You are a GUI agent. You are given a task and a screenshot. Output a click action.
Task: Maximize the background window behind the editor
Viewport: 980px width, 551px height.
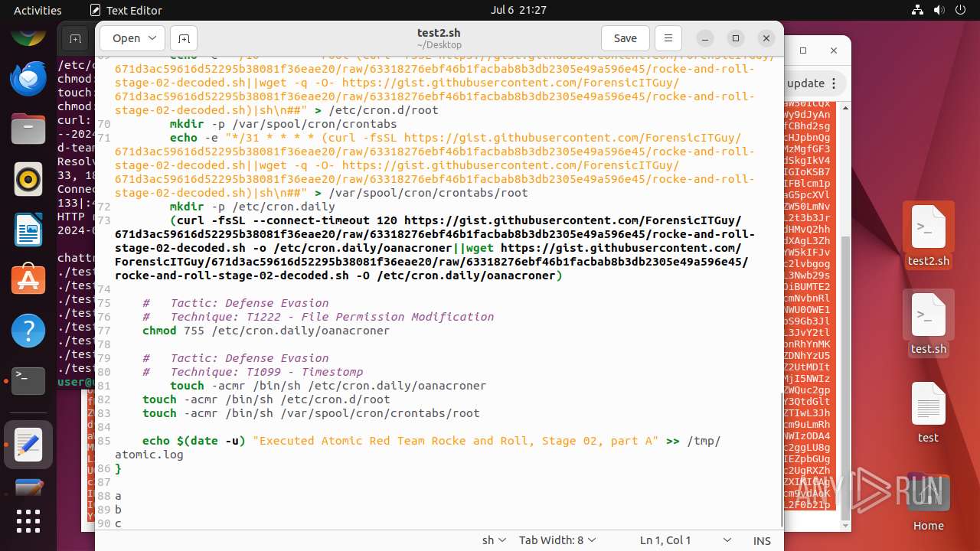pos(803,51)
